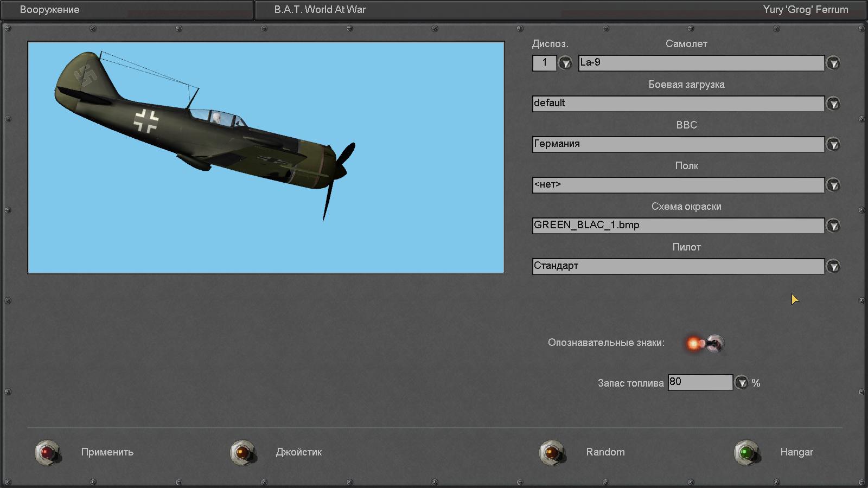Click the Вооружение title tab

coord(50,10)
